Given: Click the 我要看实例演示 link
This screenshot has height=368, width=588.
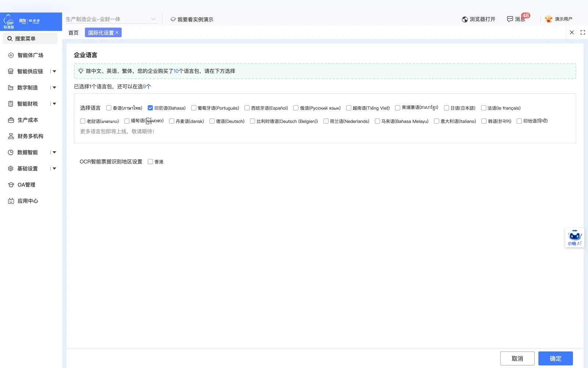Looking at the screenshot, I should (192, 19).
